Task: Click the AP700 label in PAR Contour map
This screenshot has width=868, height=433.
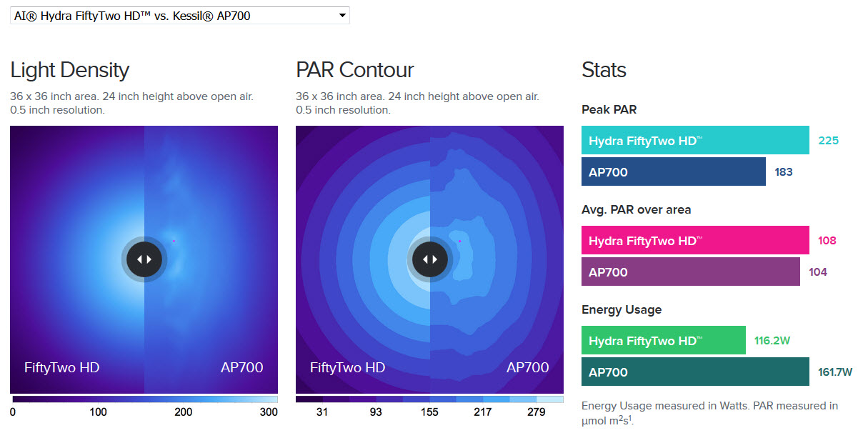Action: [527, 368]
